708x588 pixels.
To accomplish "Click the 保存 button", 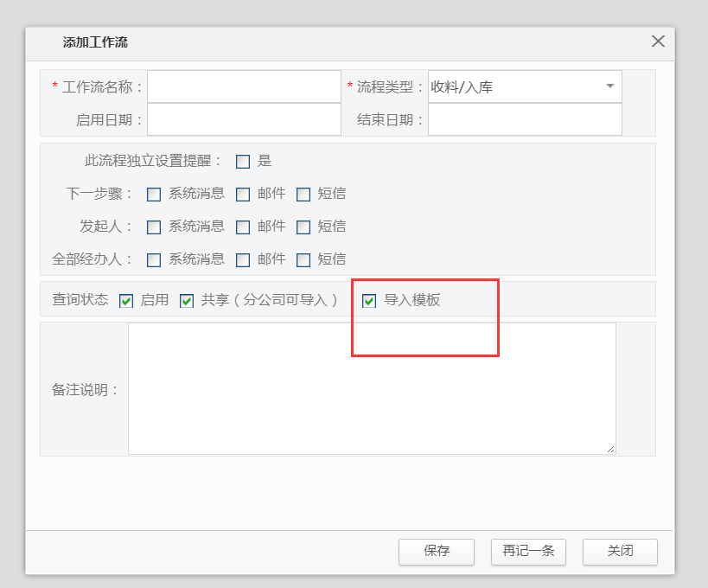I will pos(437,551).
